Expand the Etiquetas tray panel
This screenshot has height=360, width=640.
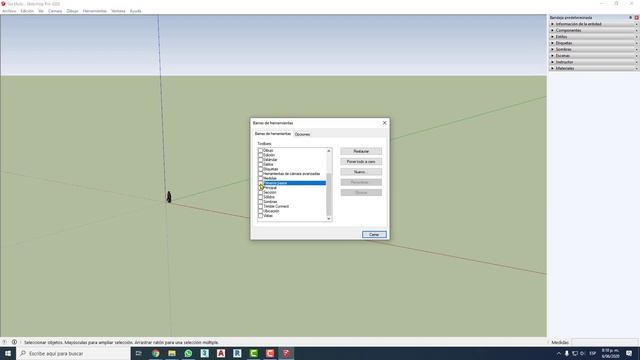pyautogui.click(x=593, y=43)
